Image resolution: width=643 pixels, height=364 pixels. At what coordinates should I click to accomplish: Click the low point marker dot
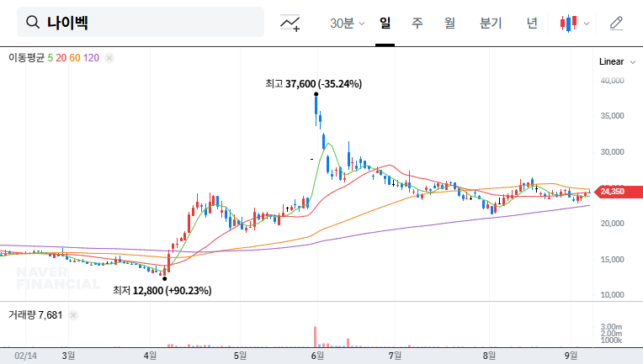tap(164, 279)
